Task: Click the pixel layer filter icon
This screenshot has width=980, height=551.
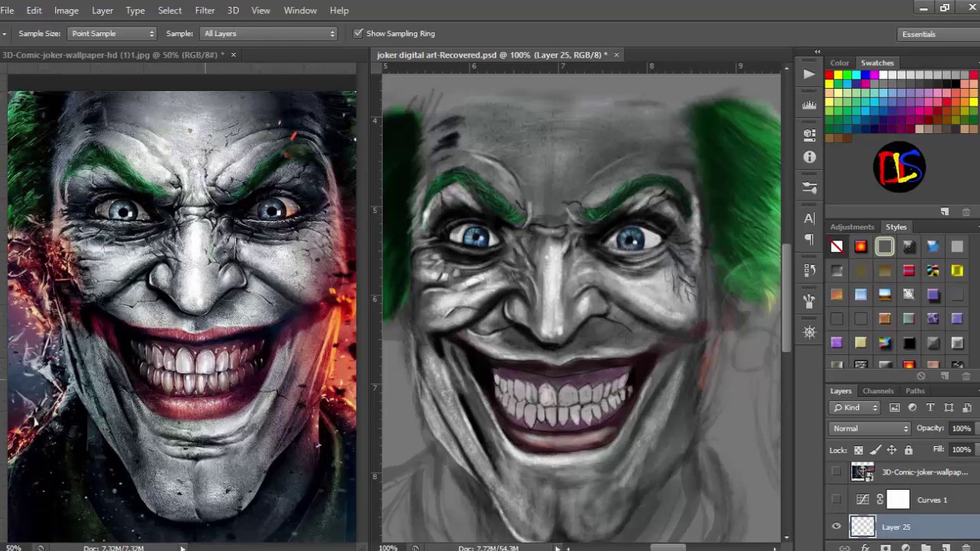Action: pos(893,408)
